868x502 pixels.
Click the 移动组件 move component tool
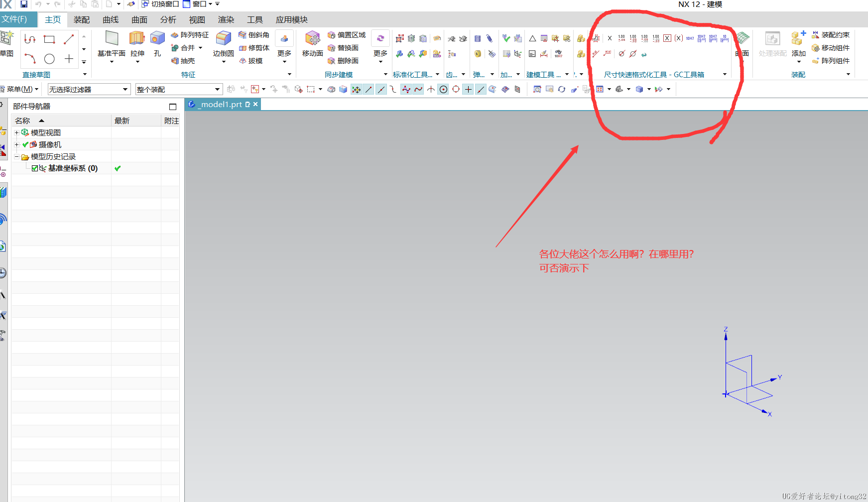(x=831, y=48)
